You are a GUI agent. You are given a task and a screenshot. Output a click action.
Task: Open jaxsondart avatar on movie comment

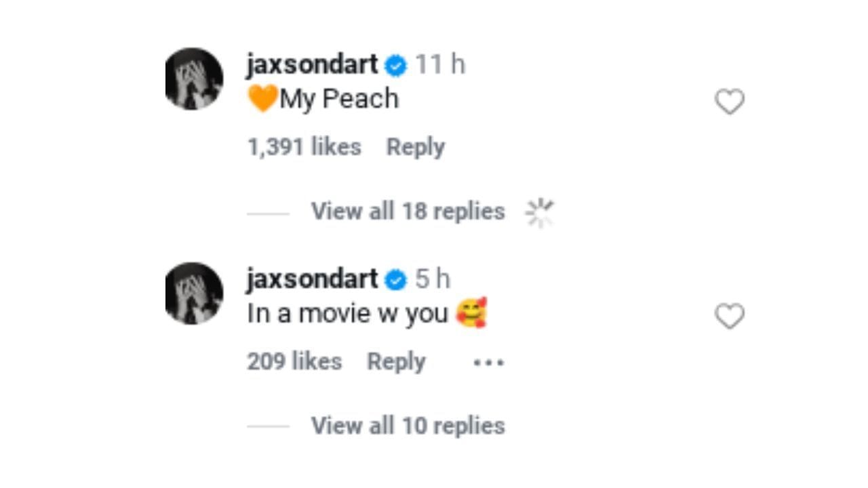click(194, 293)
